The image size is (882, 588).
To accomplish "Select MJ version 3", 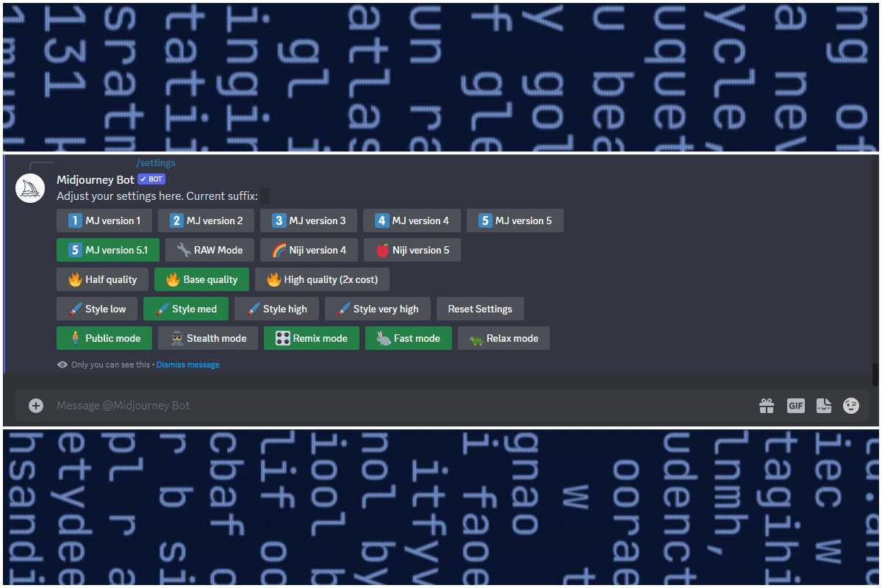I will [x=309, y=220].
